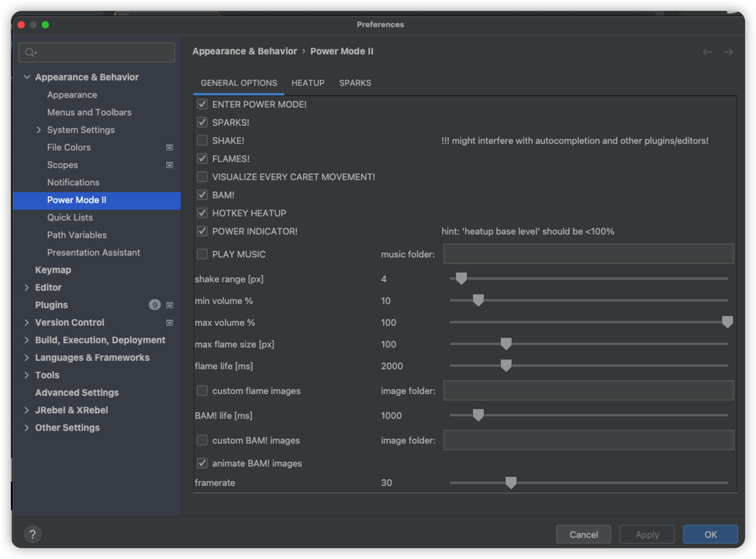Select Appearance in settings tree
Screen dimensions: 756x559
pyautogui.click(x=72, y=95)
